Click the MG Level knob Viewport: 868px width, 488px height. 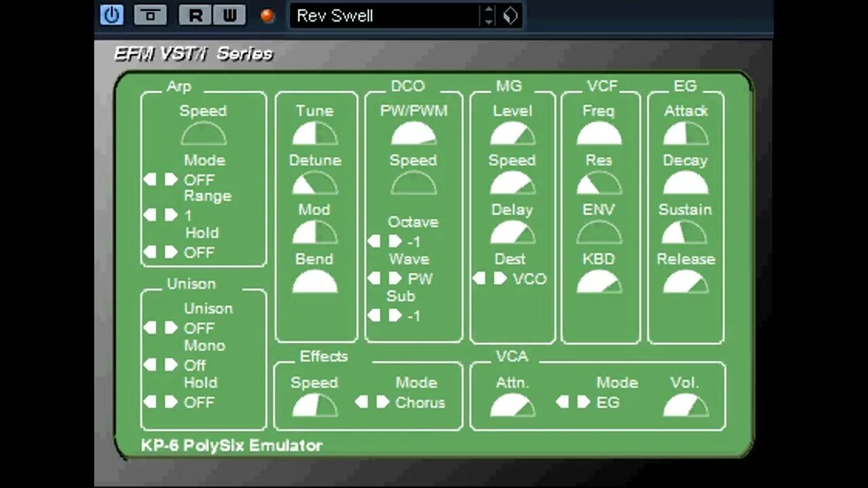click(513, 134)
